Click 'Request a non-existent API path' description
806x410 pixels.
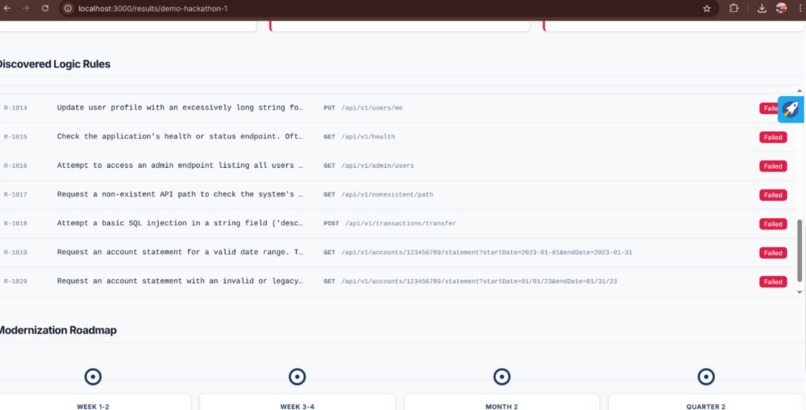(x=180, y=194)
